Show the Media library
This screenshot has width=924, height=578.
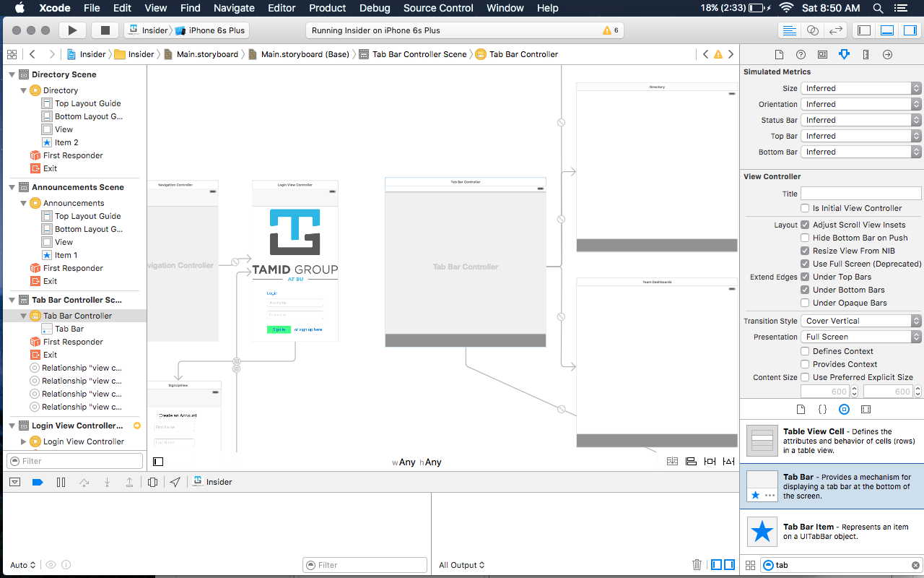point(866,409)
